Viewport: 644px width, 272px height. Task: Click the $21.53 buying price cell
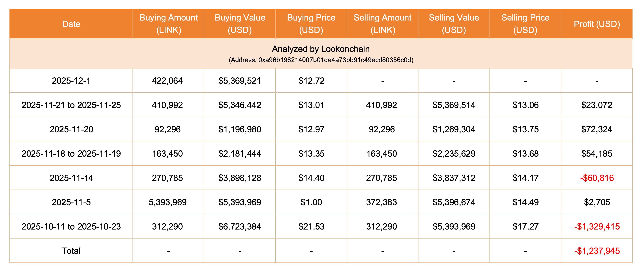tap(311, 227)
